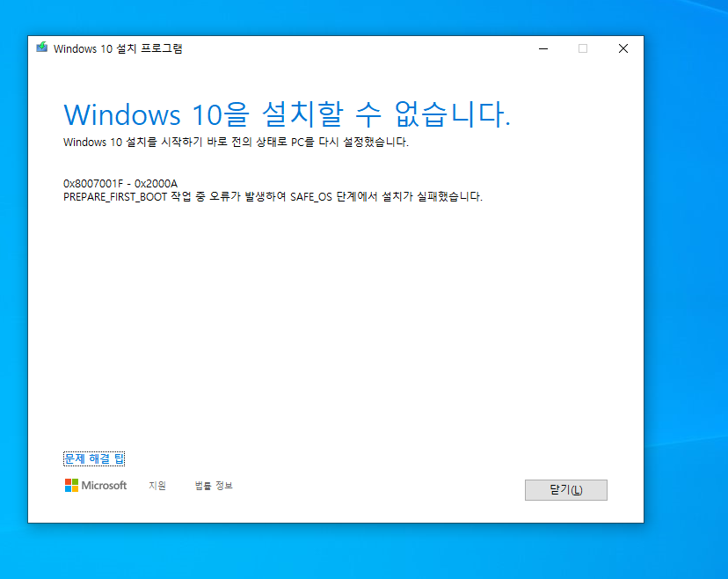The width and height of the screenshot is (728, 579).
Task: Click the text about PC를 다시 설정했습니다
Action: point(236,142)
